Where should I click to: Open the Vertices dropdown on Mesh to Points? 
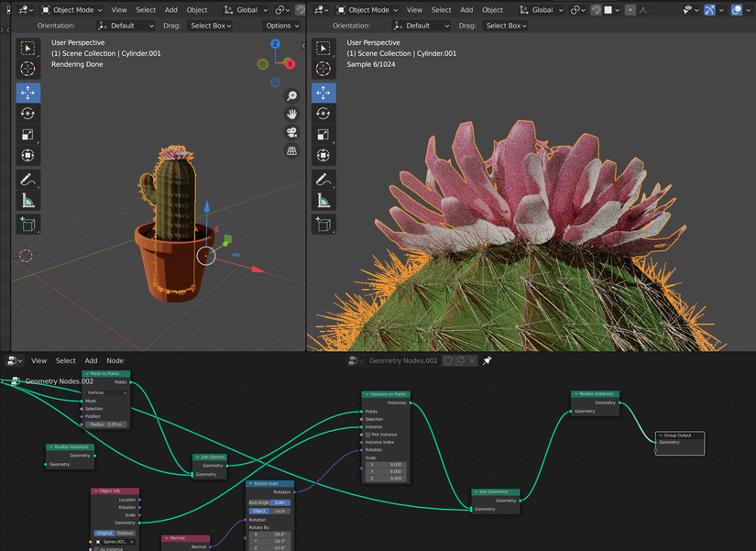coord(107,391)
